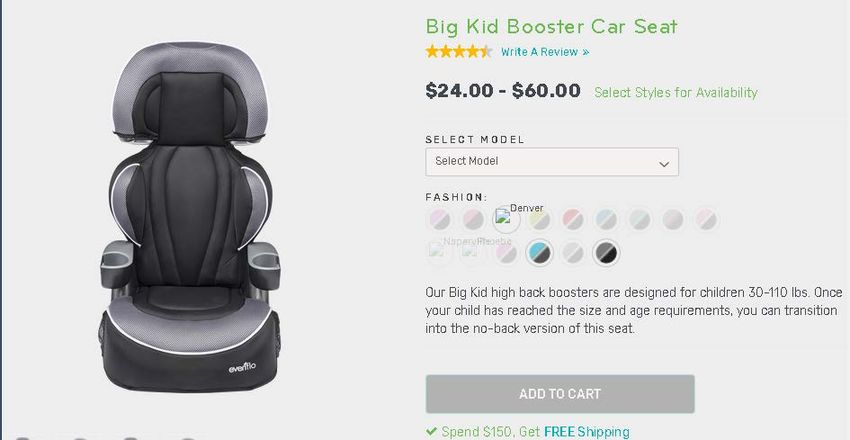
Task: Select the first faded purple swatch in top row
Action: coord(440,219)
